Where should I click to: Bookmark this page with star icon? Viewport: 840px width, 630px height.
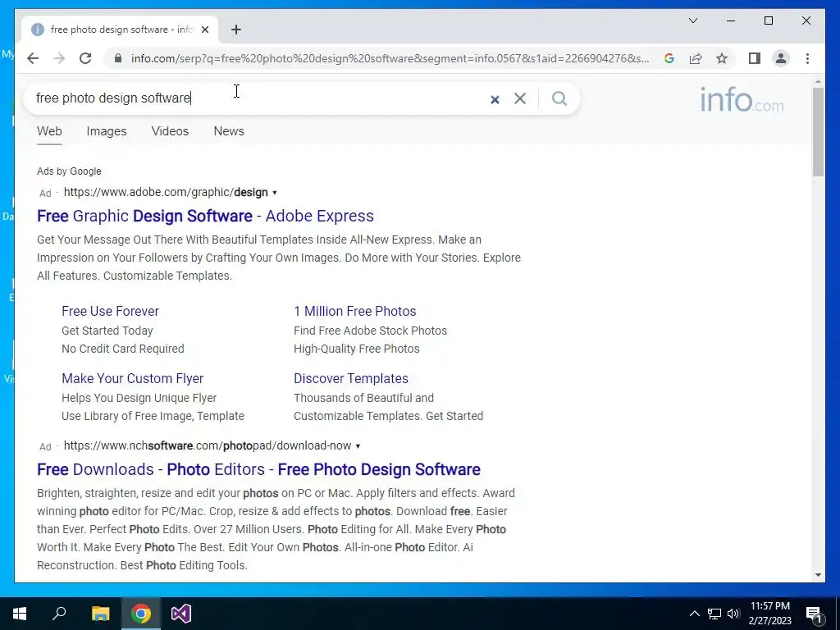pyautogui.click(x=722, y=58)
